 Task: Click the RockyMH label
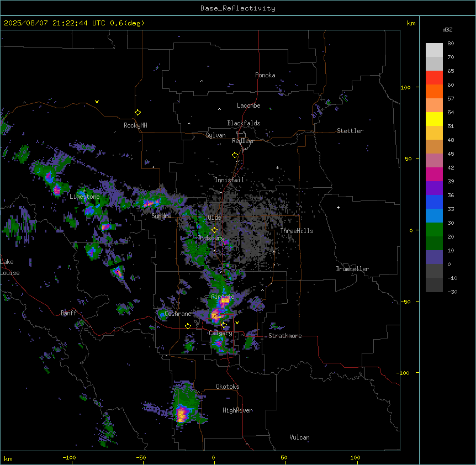point(135,125)
